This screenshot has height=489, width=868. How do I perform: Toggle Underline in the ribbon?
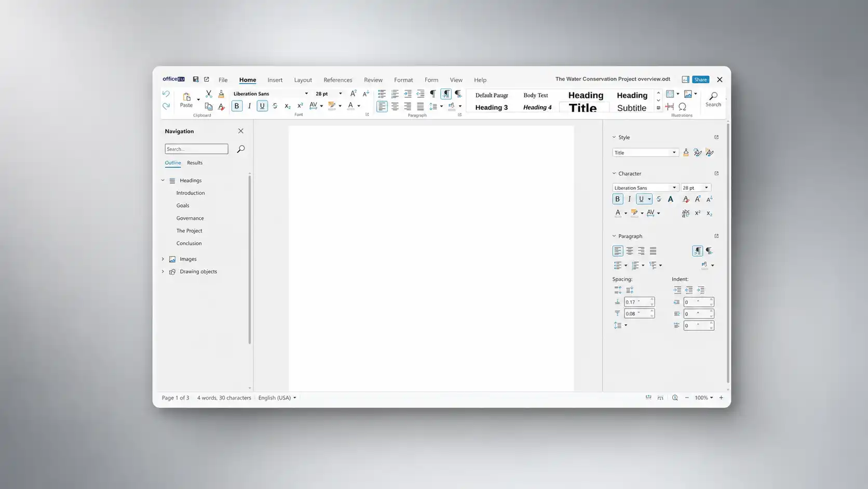coord(262,106)
